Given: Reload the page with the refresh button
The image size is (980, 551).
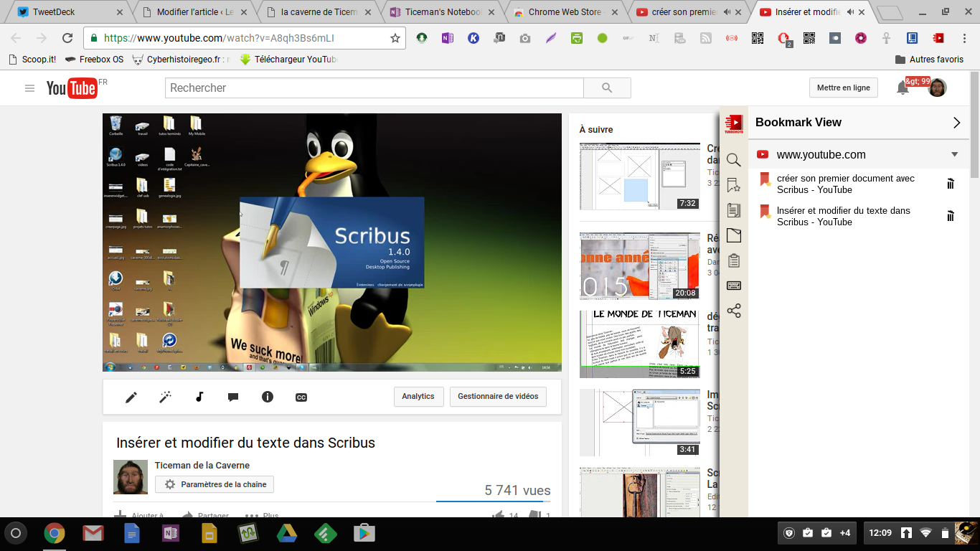Looking at the screenshot, I should (x=67, y=38).
